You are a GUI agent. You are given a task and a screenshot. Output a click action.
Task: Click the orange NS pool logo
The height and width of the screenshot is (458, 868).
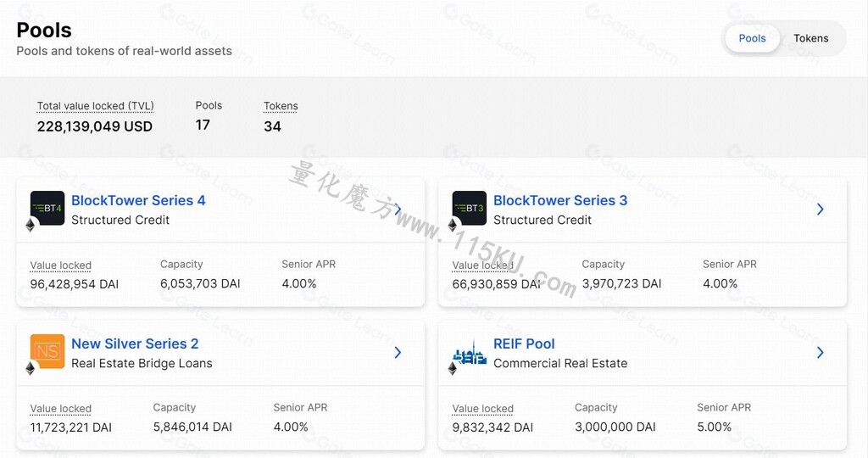click(47, 351)
